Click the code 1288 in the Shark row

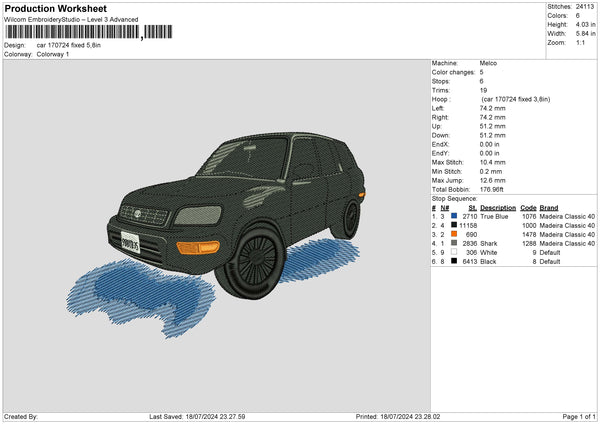[x=529, y=243]
